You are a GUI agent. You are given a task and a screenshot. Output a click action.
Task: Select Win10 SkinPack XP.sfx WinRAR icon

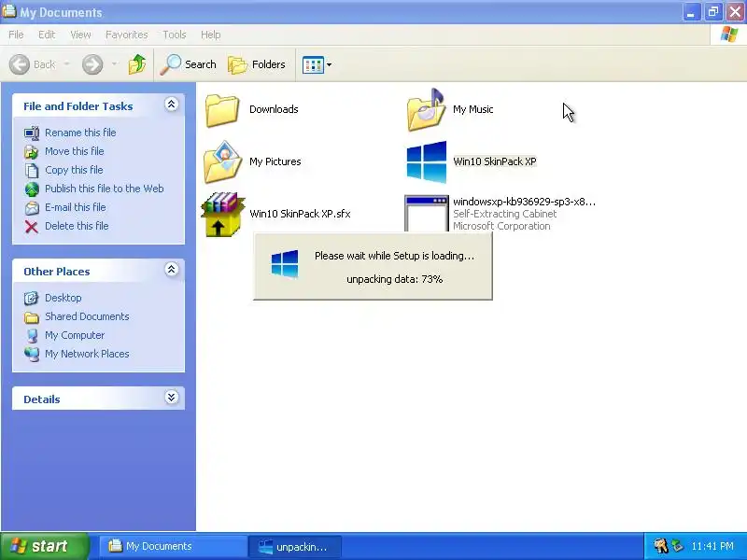pyautogui.click(x=222, y=215)
